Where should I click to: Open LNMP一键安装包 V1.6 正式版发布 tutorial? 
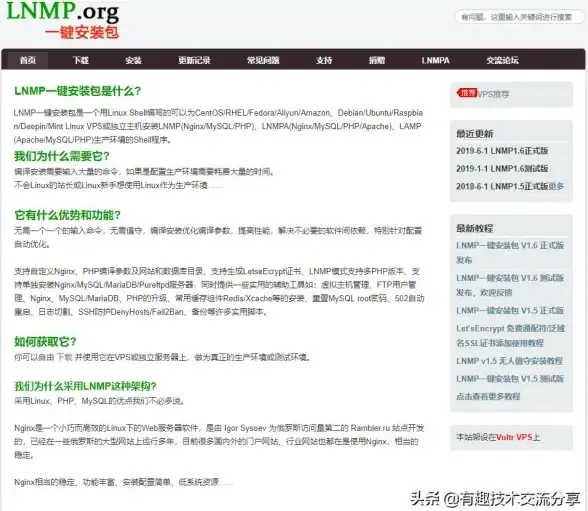(x=510, y=252)
